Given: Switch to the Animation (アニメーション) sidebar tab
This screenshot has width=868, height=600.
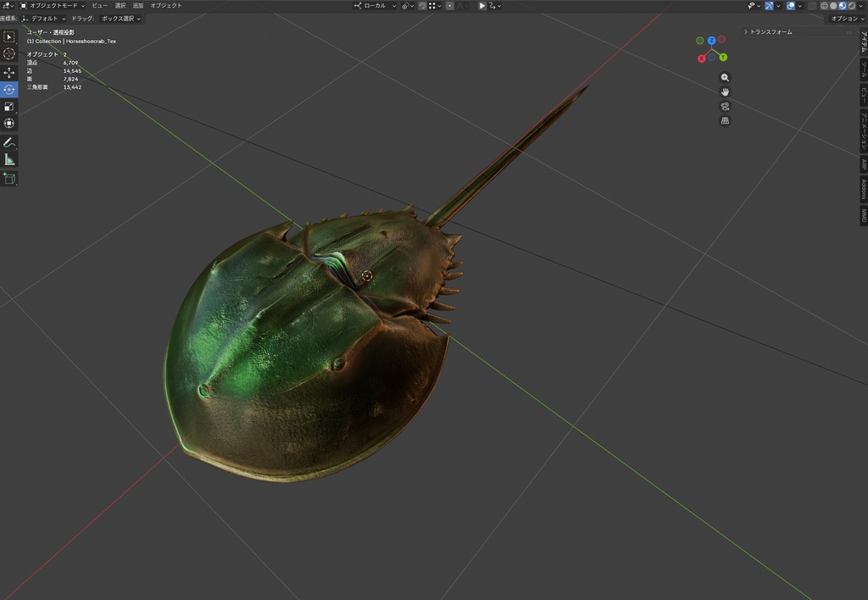Looking at the screenshot, I should (863, 131).
